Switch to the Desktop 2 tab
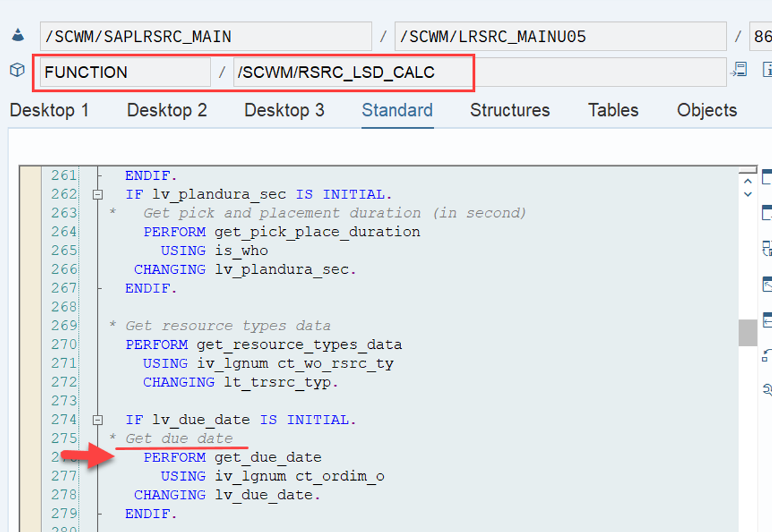Viewport: 772px width, 532px height. tap(167, 111)
